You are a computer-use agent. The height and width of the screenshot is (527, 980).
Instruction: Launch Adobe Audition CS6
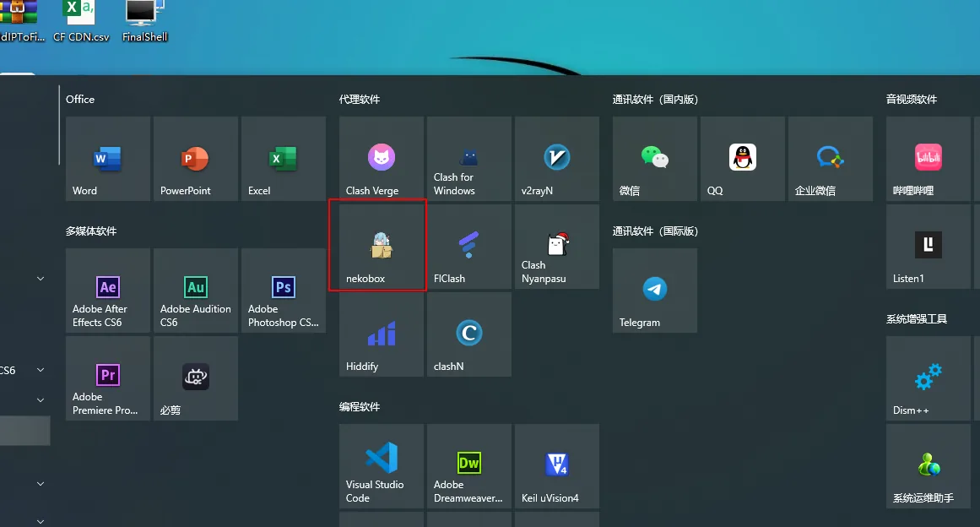196,291
